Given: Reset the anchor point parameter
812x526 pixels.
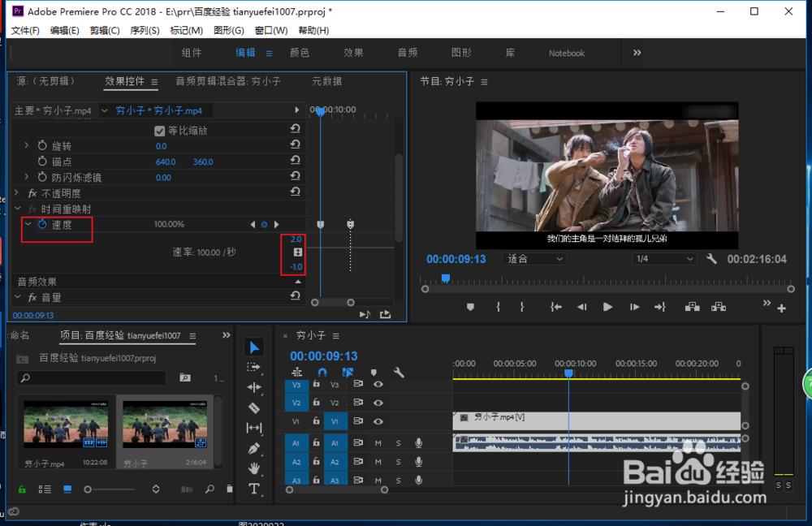Looking at the screenshot, I should [x=296, y=160].
